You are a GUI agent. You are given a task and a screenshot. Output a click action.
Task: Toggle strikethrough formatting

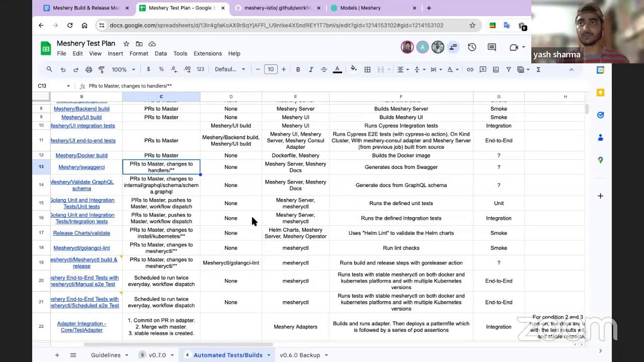324,69
